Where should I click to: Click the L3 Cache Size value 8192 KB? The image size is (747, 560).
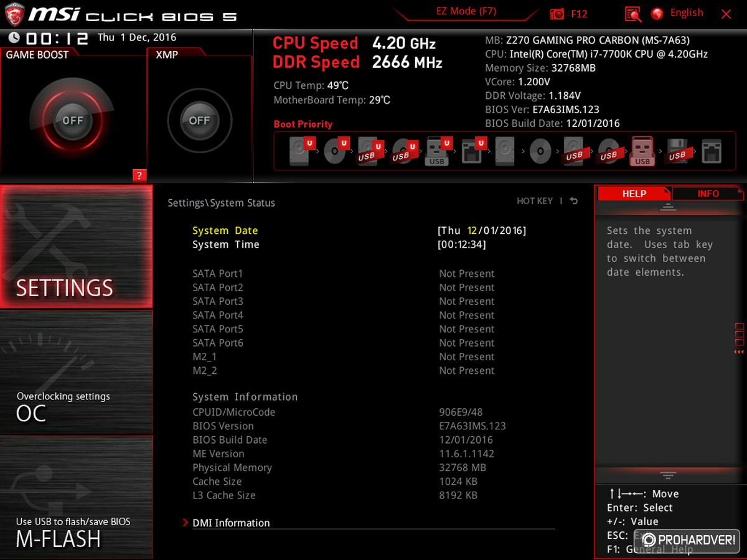tap(458, 495)
